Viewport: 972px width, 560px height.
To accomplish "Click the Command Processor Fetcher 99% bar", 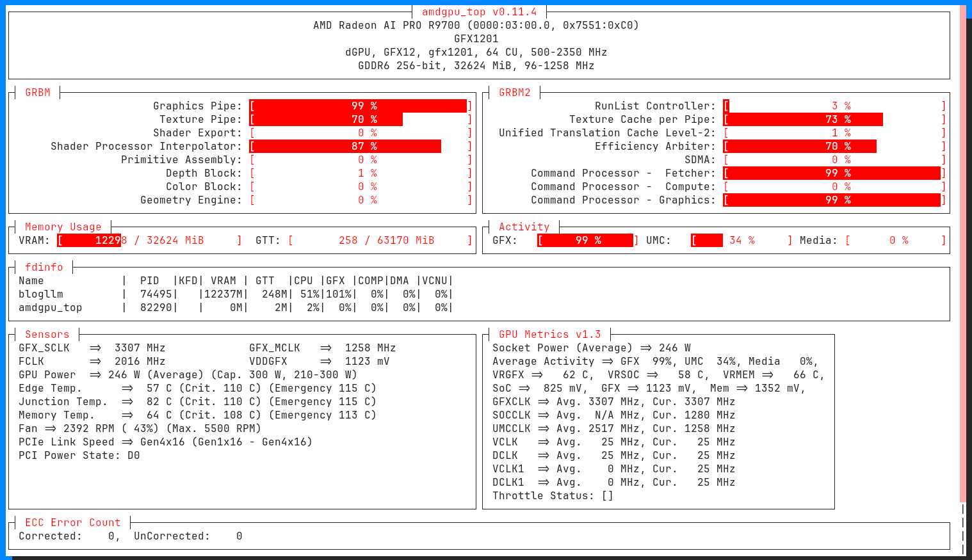I will point(834,173).
